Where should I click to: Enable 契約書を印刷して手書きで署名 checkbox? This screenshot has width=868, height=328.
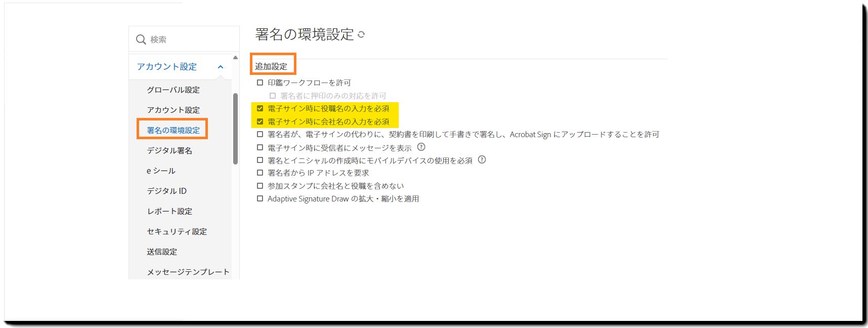tap(260, 134)
